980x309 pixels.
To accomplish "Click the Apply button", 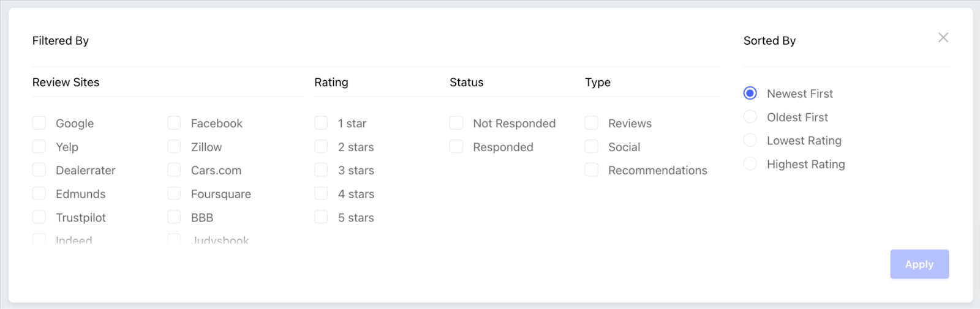I will click(919, 264).
